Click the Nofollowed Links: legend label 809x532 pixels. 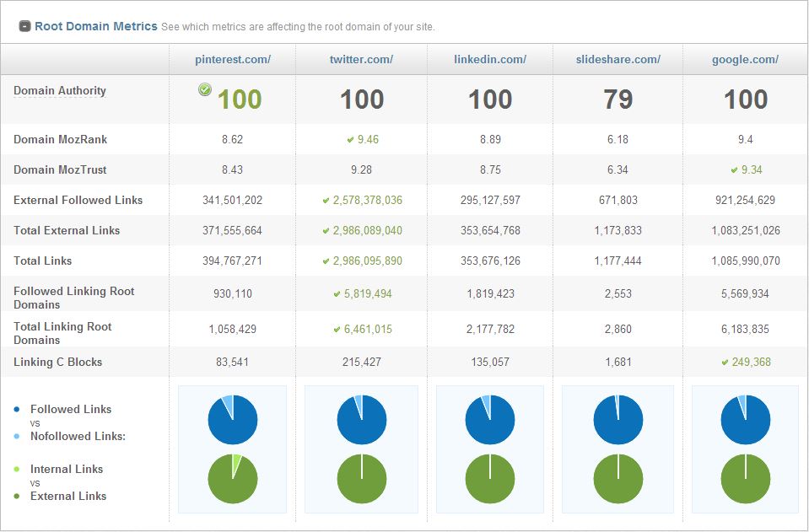point(78,436)
